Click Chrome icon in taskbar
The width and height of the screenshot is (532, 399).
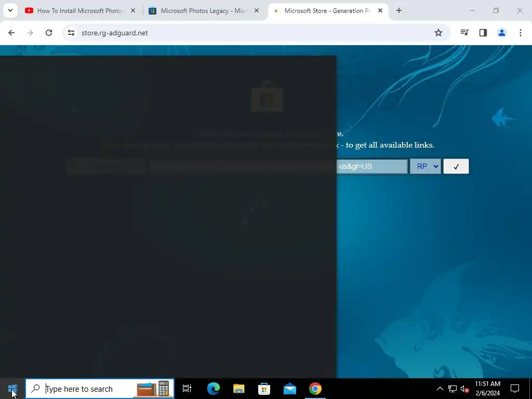pyautogui.click(x=315, y=389)
